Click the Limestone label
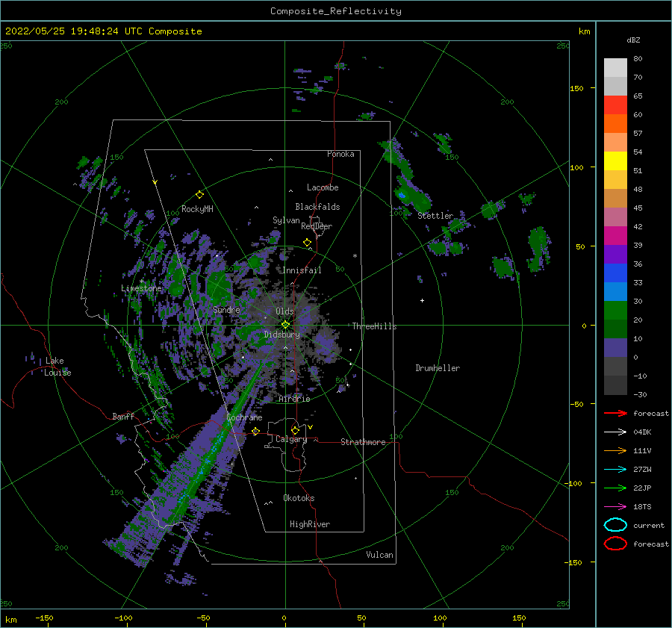Viewport: 672px width, 628px height. point(141,288)
